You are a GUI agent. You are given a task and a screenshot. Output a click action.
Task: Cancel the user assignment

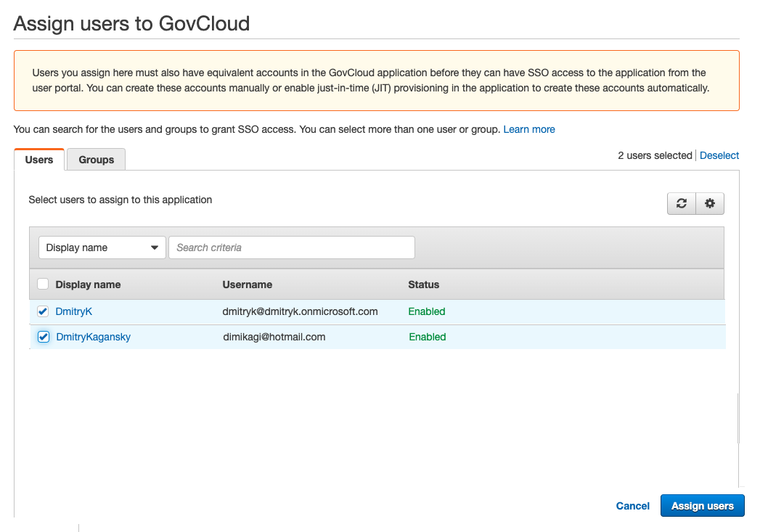click(632, 506)
